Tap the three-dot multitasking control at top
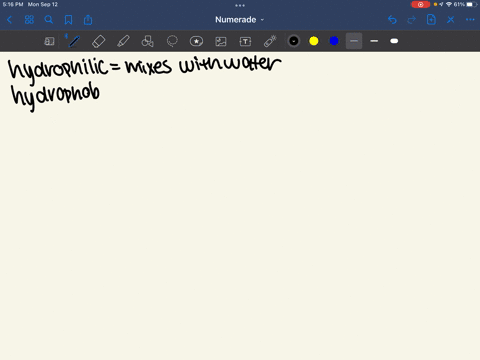Screen dimensions: 480x360 click(x=240, y=5)
